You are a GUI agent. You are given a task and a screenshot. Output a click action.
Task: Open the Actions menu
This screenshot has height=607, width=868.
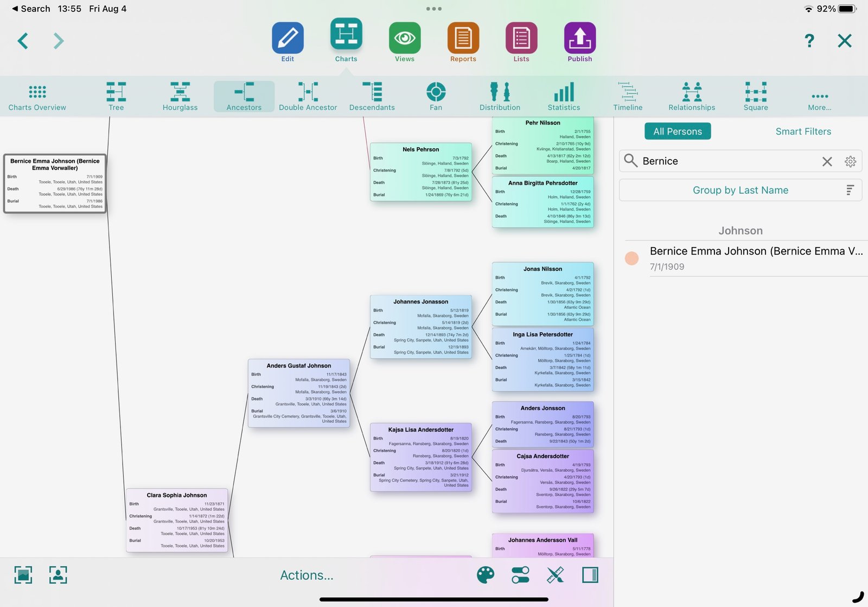(307, 575)
